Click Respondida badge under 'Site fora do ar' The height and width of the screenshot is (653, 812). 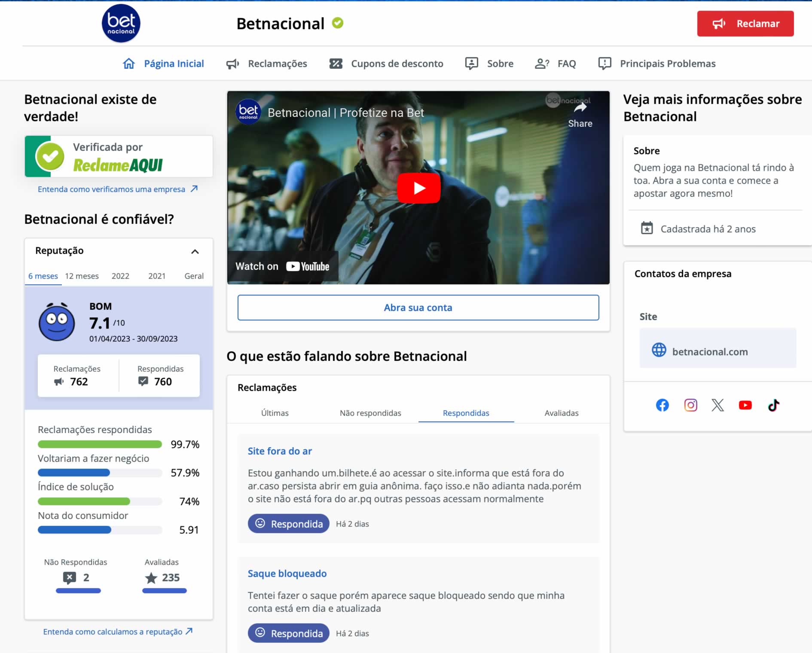coord(288,524)
